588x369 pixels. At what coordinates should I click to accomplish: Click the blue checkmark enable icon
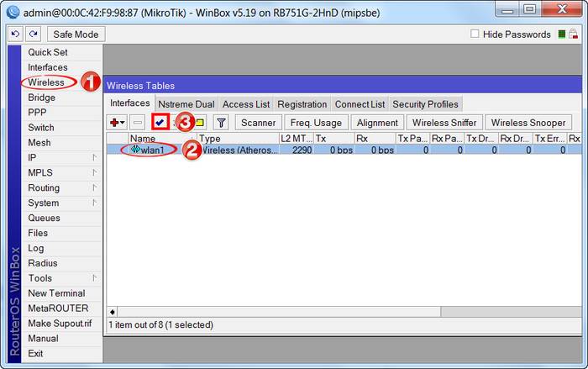coord(160,123)
